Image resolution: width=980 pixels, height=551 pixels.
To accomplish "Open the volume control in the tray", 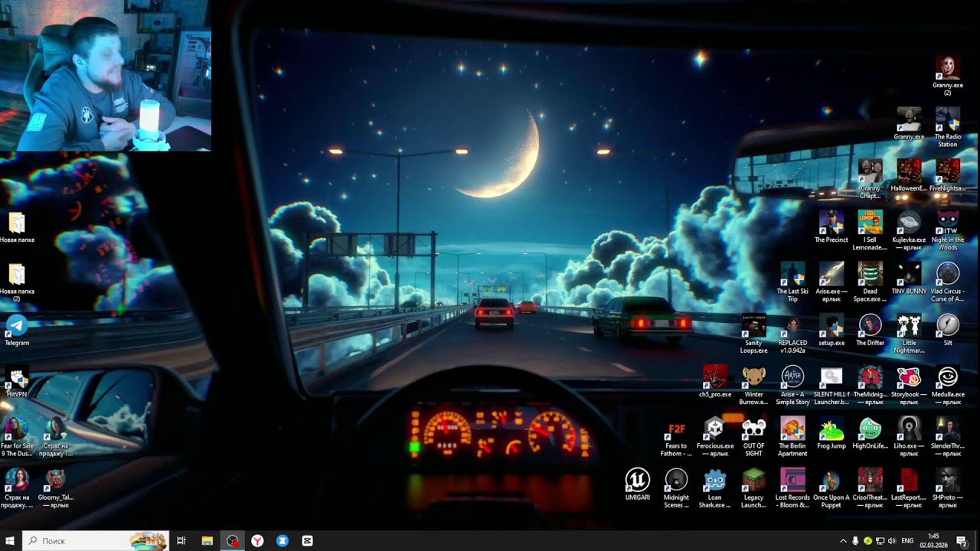I will (x=892, y=541).
